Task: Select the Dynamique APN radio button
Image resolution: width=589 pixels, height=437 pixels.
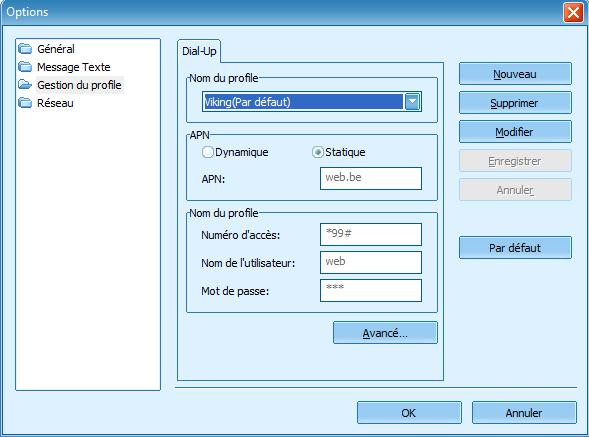Action: [207, 152]
